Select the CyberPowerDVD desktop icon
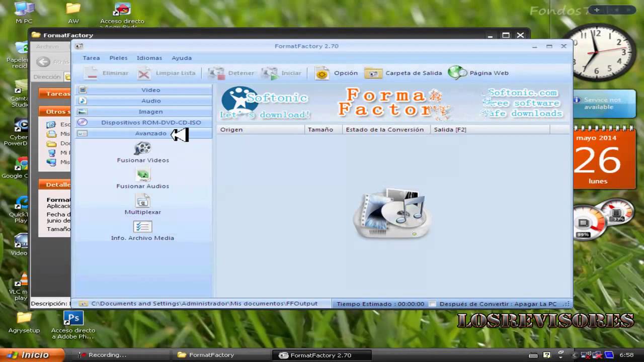 (x=19, y=132)
